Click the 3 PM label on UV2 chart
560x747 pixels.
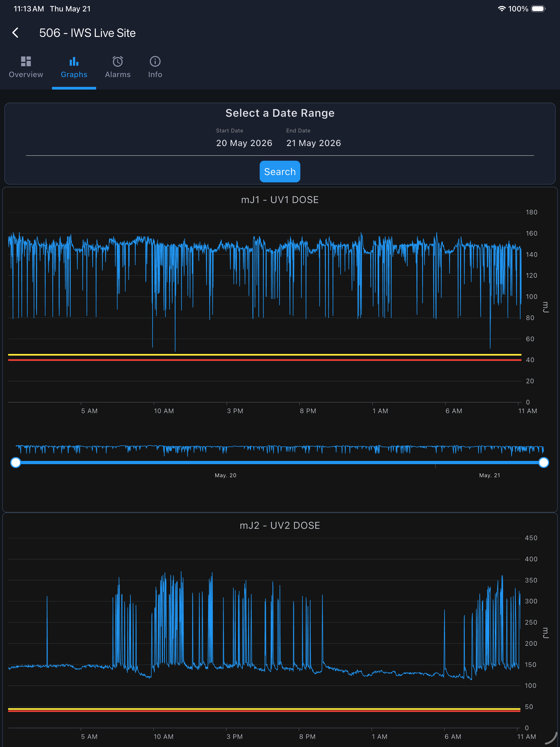[235, 736]
